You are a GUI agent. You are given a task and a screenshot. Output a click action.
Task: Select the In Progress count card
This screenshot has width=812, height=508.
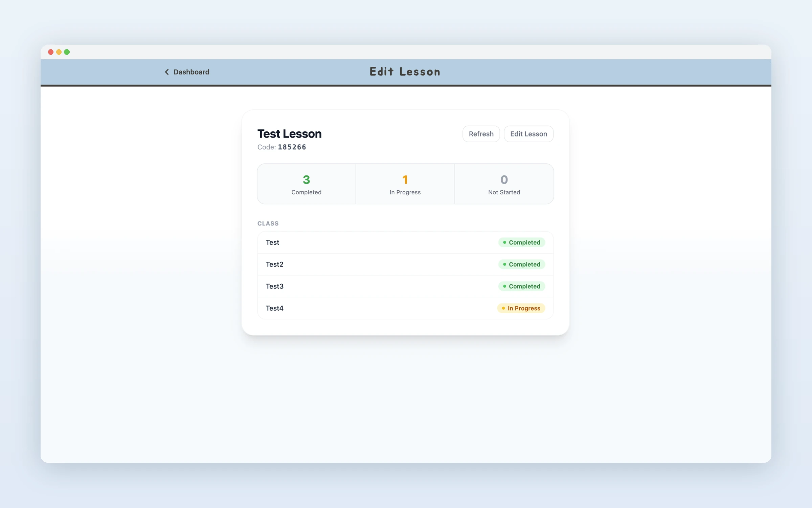pos(405,184)
